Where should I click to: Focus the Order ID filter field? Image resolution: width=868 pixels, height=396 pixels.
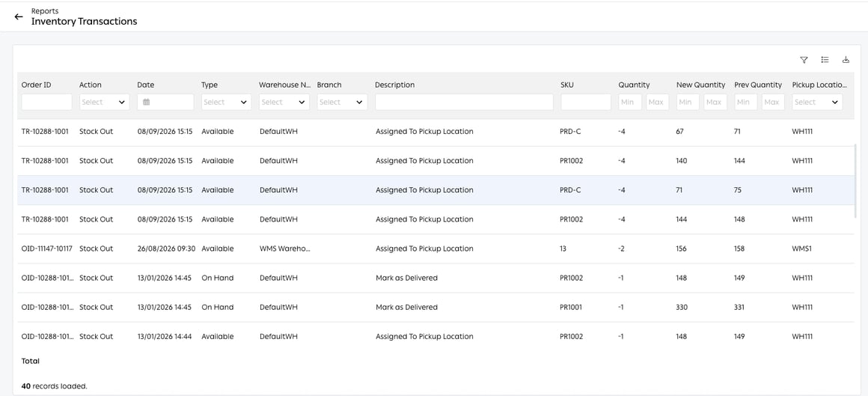[46, 102]
